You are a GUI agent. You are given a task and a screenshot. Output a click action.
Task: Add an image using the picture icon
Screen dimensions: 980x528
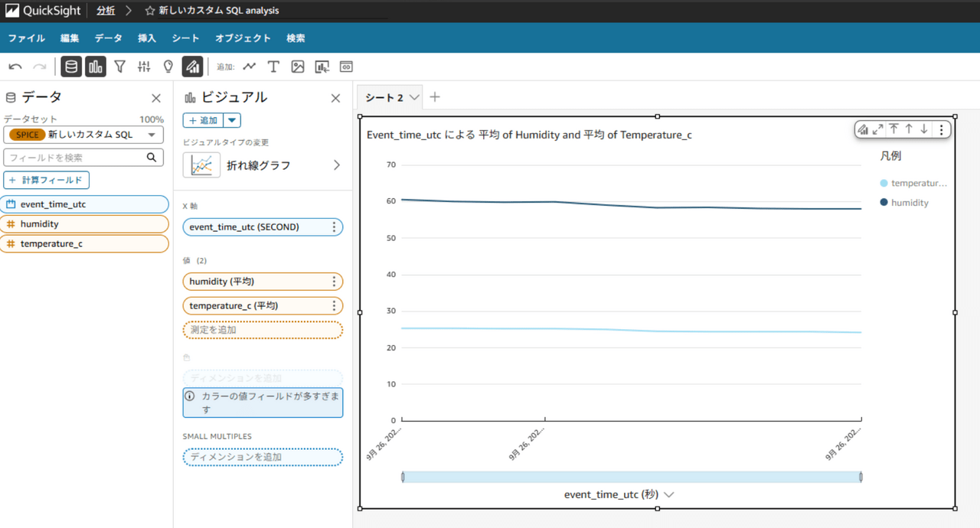298,67
